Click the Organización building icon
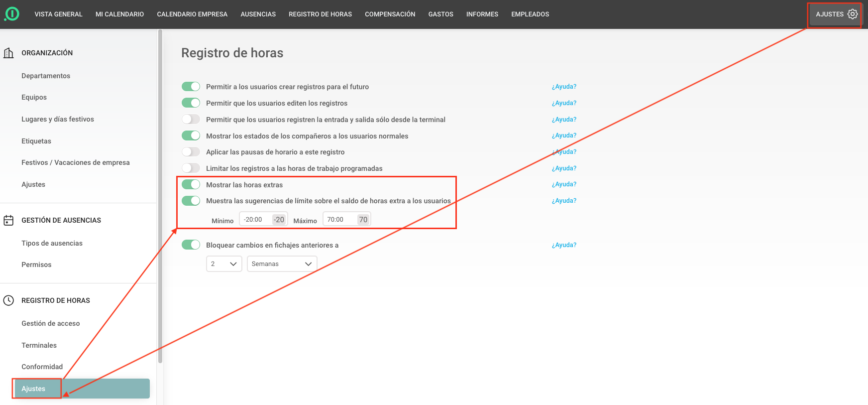Viewport: 868px width, 405px height. (8, 53)
